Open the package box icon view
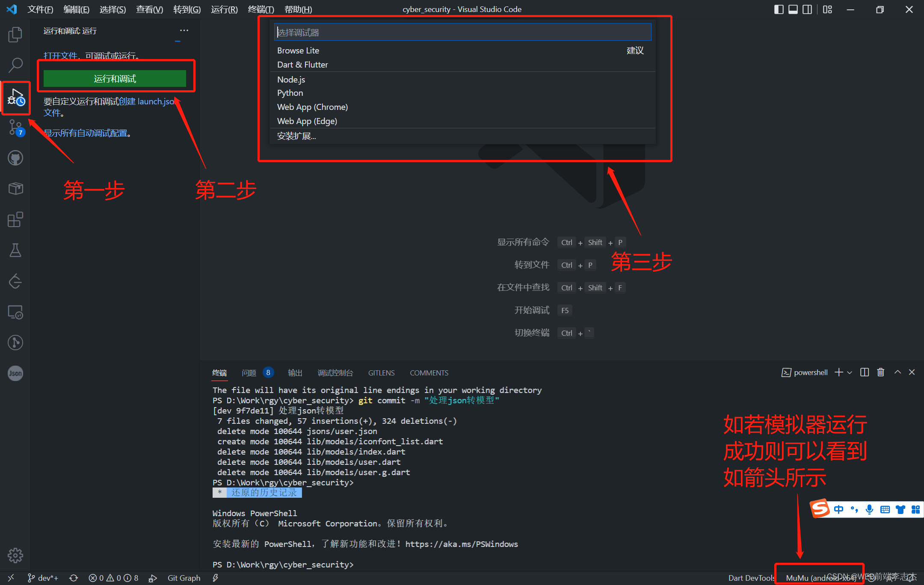Screen dimensions: 924x585 coord(15,189)
